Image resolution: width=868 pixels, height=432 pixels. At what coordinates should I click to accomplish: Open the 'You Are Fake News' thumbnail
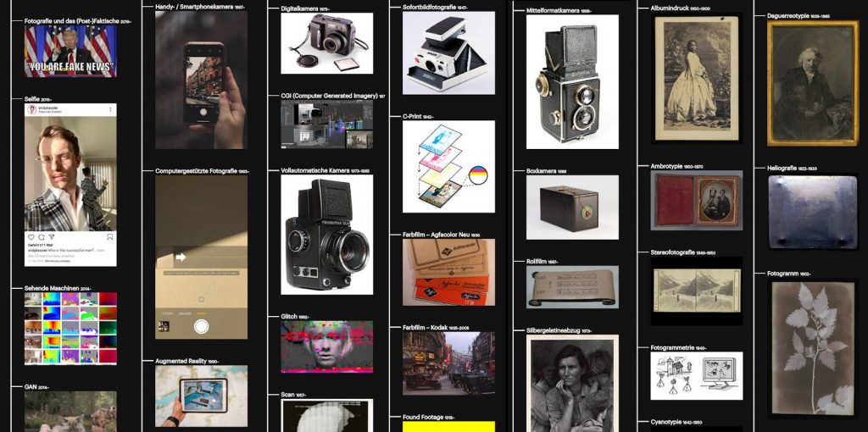point(70,51)
